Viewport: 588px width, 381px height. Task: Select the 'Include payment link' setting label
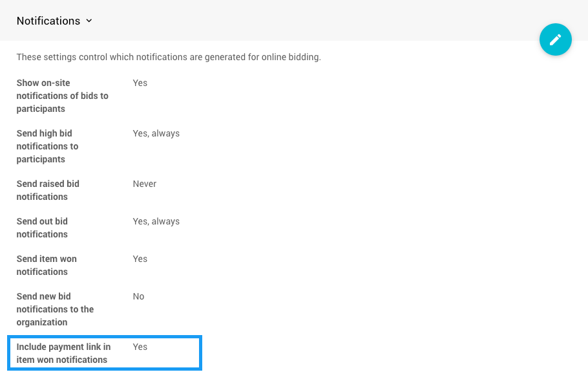(x=63, y=353)
